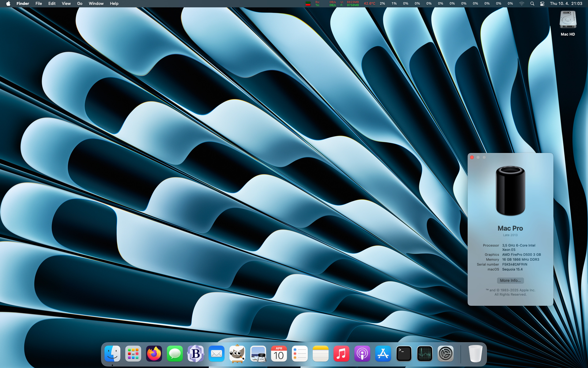Launch Terminal from the Dock
Screen dimensions: 588x368
pyautogui.click(x=404, y=354)
